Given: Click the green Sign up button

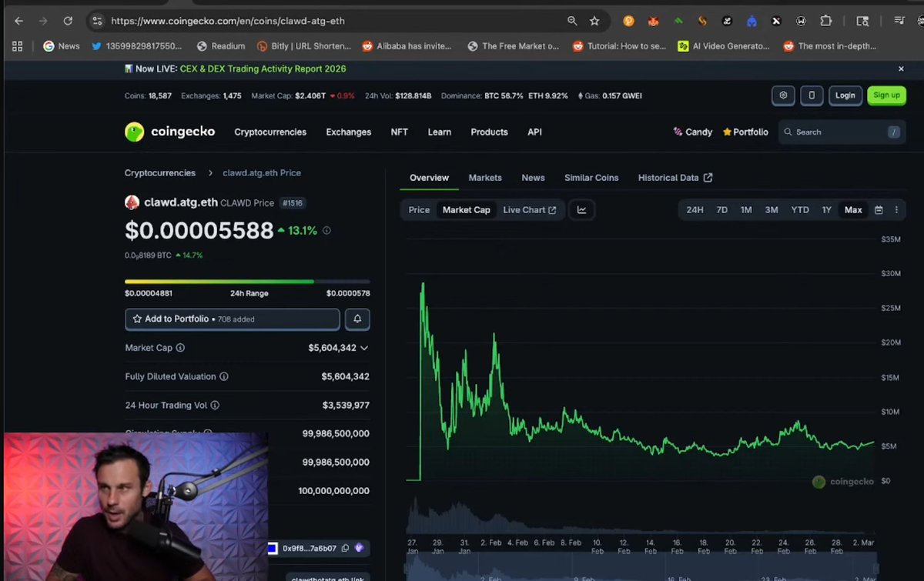Looking at the screenshot, I should [886, 95].
